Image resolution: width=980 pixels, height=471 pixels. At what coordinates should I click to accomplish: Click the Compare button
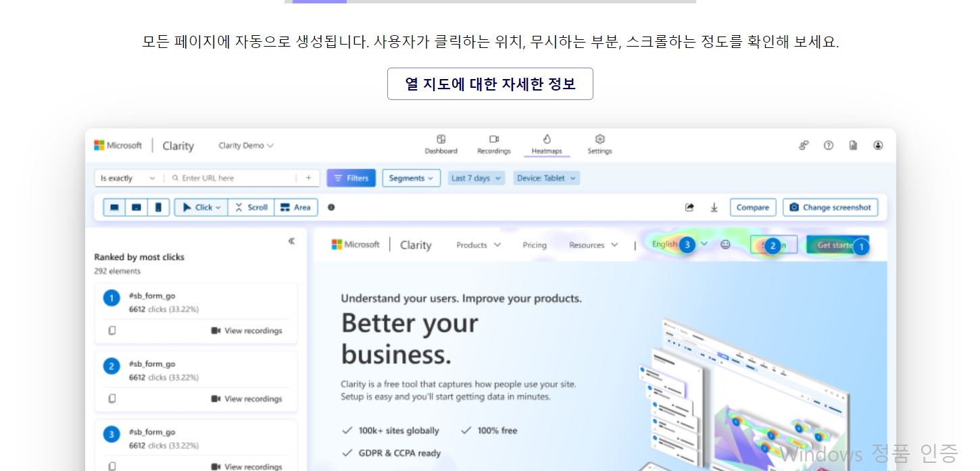752,207
